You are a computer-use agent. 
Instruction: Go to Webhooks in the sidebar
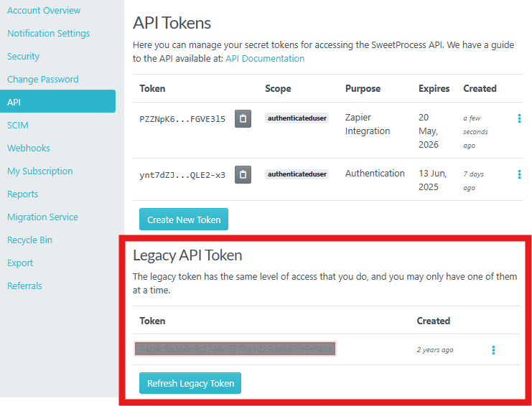tap(29, 148)
